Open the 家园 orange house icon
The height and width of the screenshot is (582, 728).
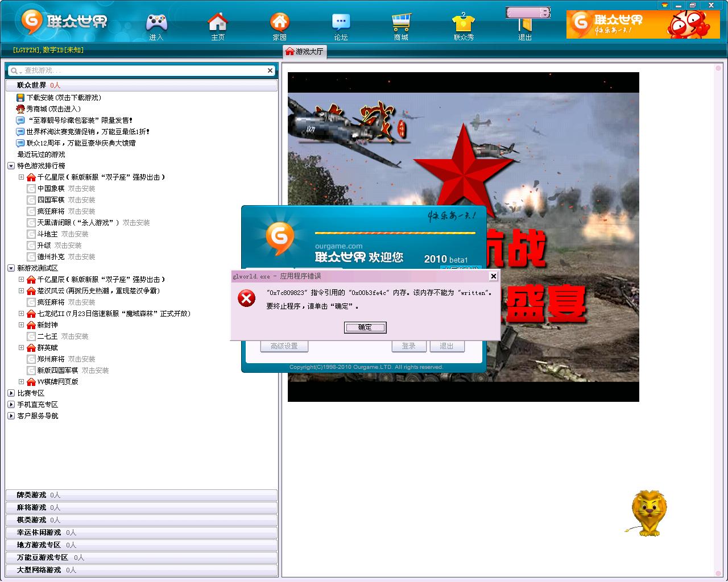(x=279, y=22)
